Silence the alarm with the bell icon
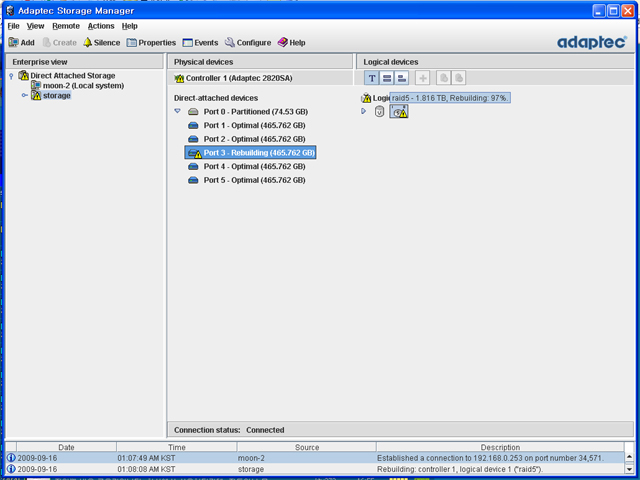 click(102, 42)
